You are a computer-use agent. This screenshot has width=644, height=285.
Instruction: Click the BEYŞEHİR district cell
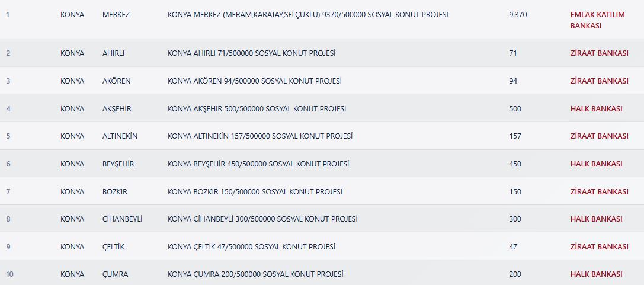point(118,164)
